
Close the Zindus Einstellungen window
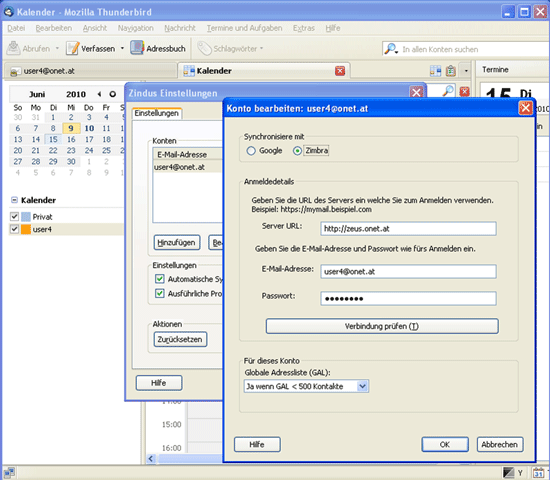[416, 93]
